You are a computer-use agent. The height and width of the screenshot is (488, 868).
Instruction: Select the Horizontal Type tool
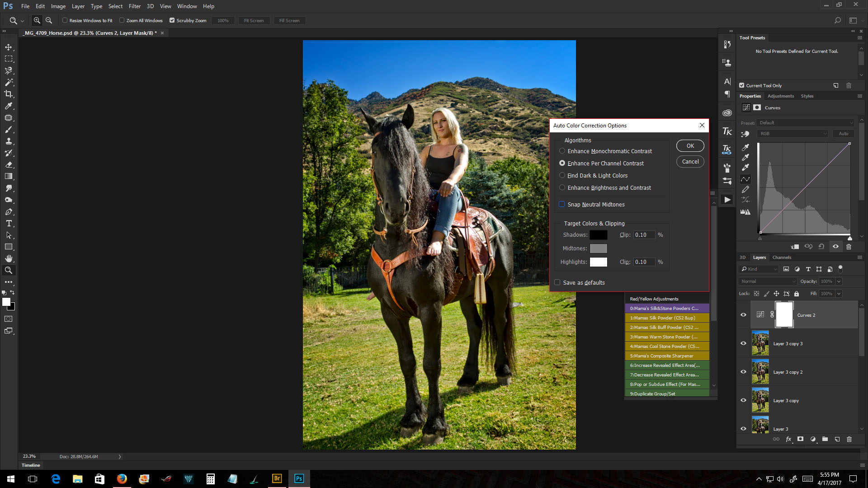pyautogui.click(x=9, y=223)
